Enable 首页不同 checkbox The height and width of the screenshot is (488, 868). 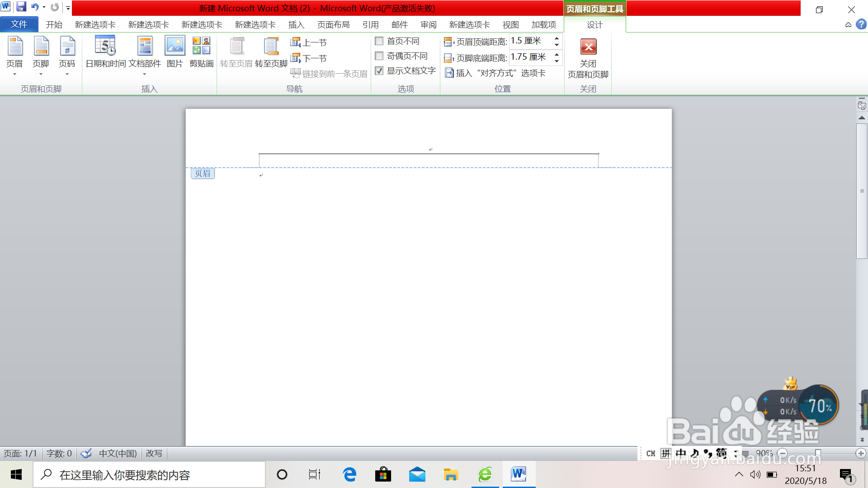pyautogui.click(x=379, y=41)
